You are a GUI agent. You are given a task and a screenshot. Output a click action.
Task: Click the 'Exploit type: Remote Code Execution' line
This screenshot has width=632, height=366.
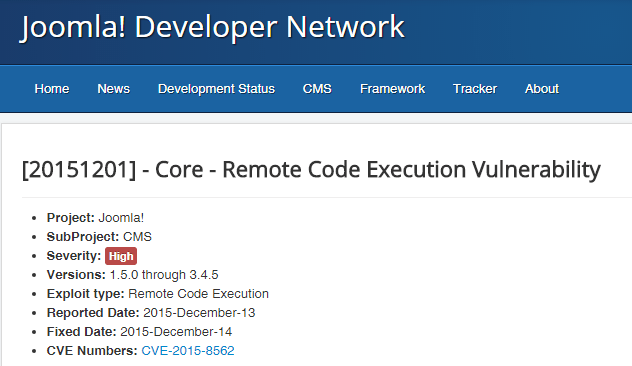[158, 294]
